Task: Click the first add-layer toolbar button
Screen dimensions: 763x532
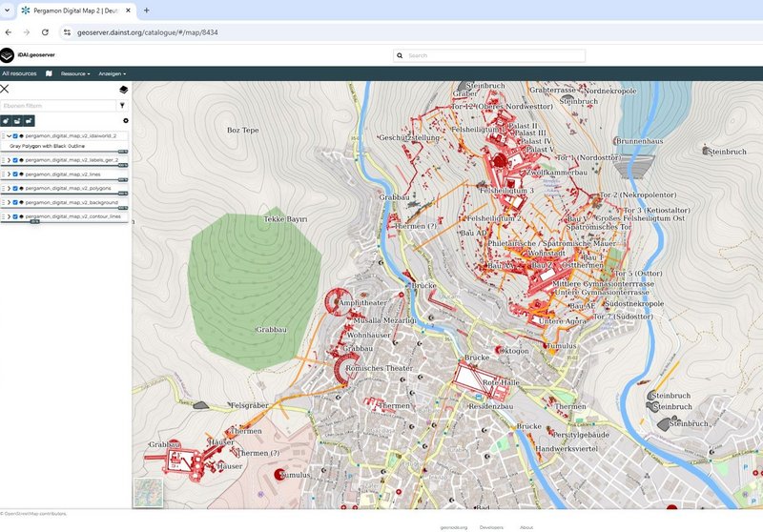Action: tap(6, 121)
